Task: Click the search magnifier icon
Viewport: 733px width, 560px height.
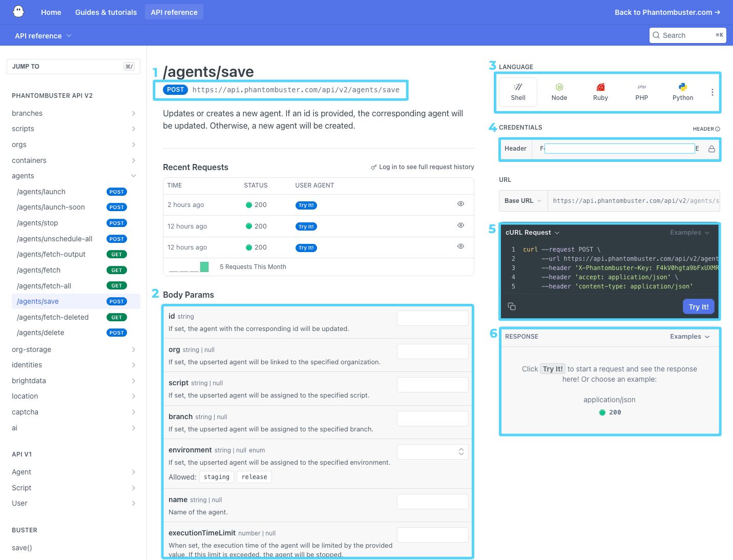Action: tap(656, 35)
